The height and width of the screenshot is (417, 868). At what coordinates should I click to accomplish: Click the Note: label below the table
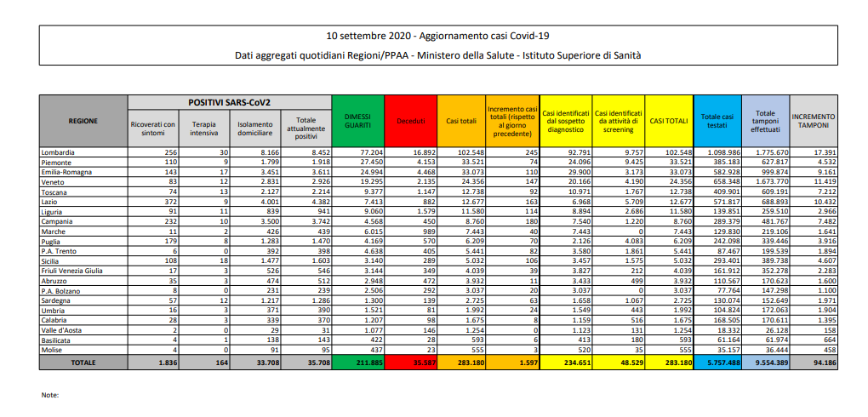point(51,395)
